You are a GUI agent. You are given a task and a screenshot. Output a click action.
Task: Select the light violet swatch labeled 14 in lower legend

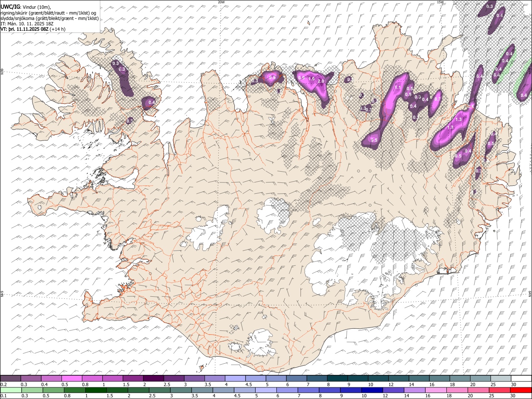414,390
